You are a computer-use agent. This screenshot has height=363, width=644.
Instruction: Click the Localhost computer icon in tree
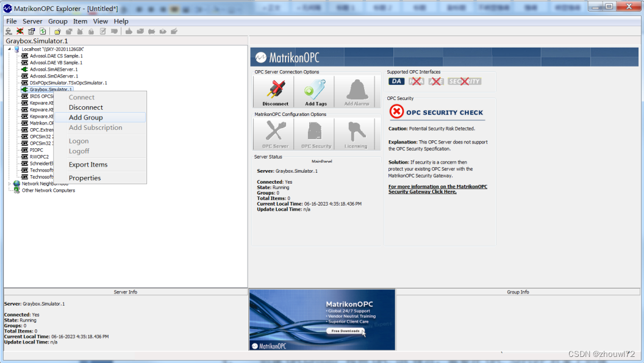[x=17, y=49]
